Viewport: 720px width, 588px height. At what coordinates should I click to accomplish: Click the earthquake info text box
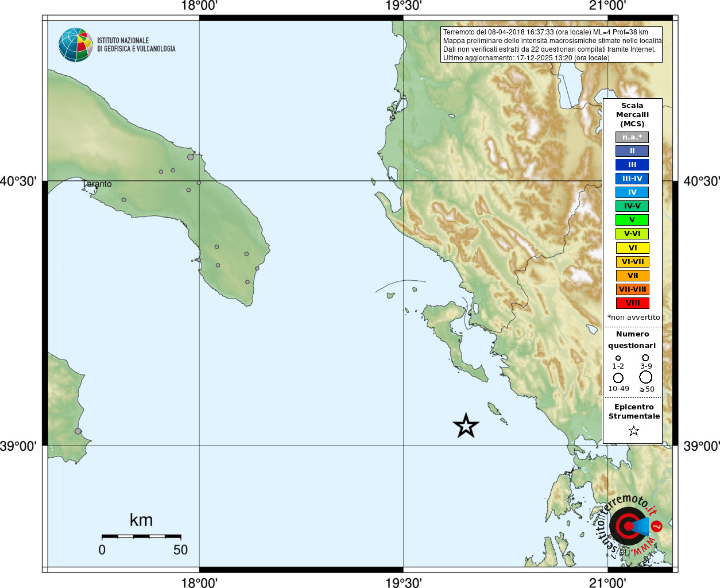click(x=551, y=45)
